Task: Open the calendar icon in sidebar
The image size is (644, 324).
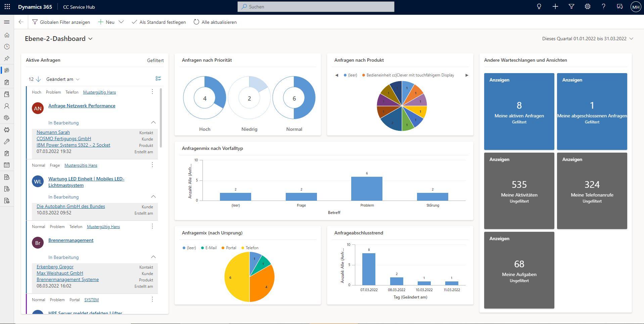Action: tap(7, 165)
